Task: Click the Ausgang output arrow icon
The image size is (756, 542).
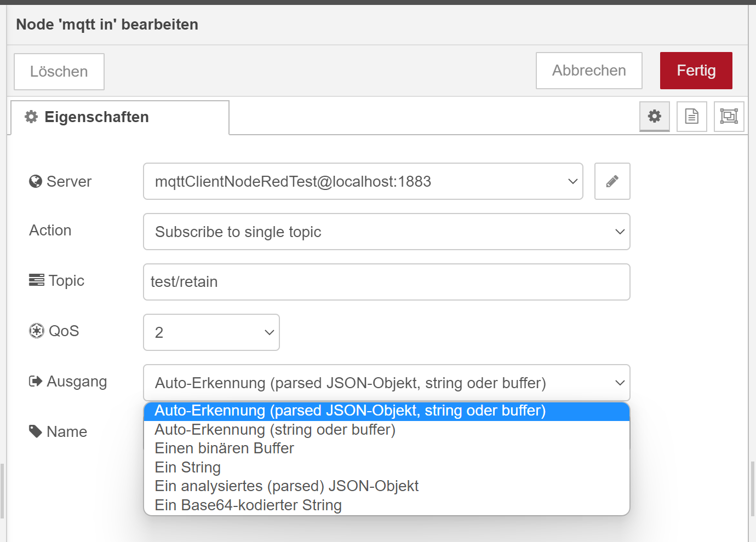Action: (36, 381)
